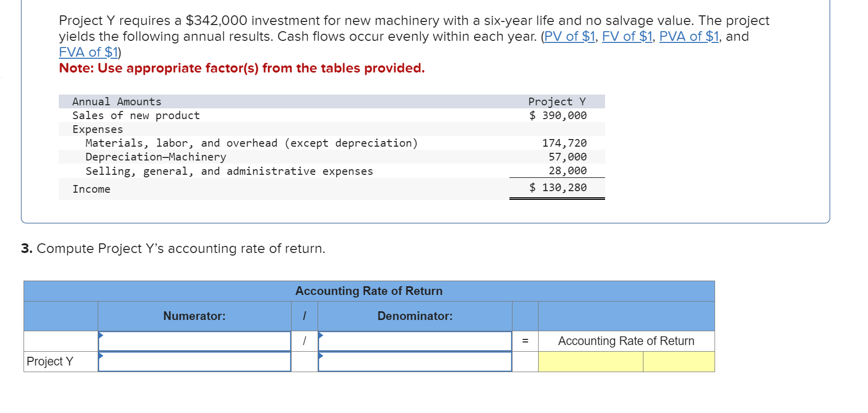This screenshot has width=868, height=413.
Task: Click the 57,000 depreciation value
Action: point(568,157)
